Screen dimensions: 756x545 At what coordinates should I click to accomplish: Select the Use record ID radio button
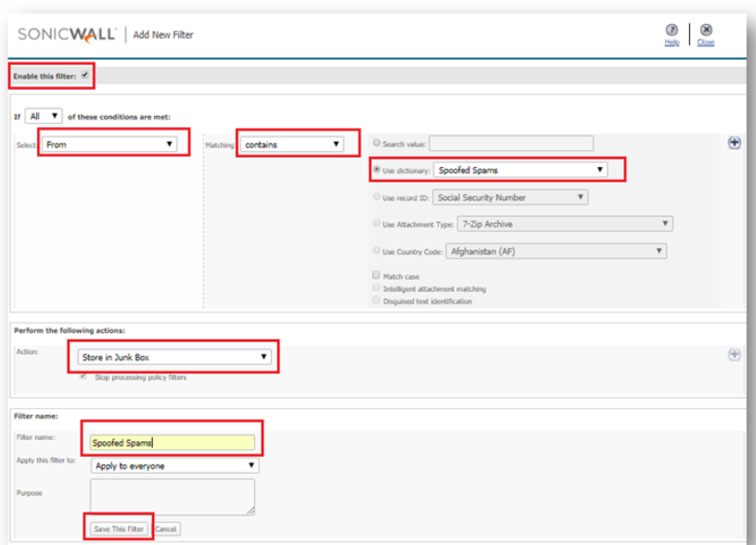[376, 197]
